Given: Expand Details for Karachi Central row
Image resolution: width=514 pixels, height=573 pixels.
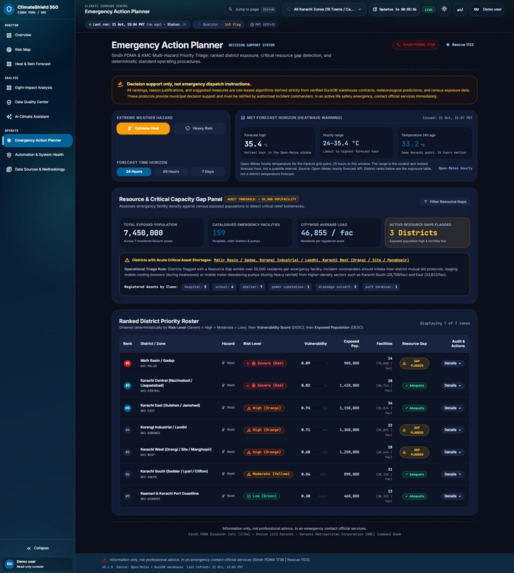Looking at the screenshot, I should pyautogui.click(x=452, y=386).
